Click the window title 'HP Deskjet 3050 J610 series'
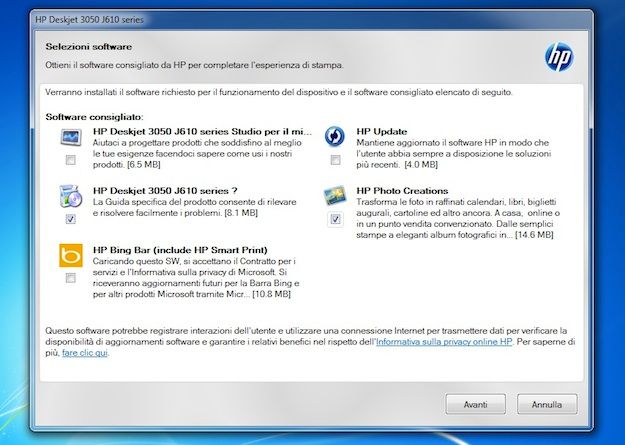Viewport: 625px width, 445px height. pos(89,20)
